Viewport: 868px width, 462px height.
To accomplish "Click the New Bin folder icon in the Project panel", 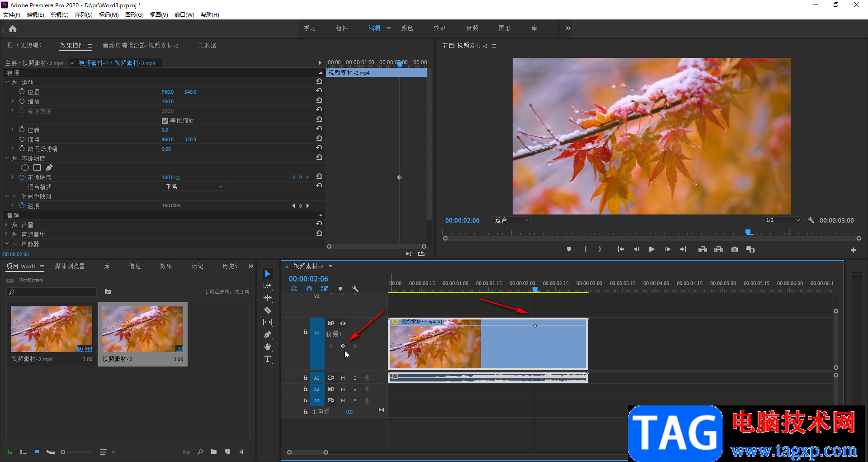I will [x=213, y=452].
